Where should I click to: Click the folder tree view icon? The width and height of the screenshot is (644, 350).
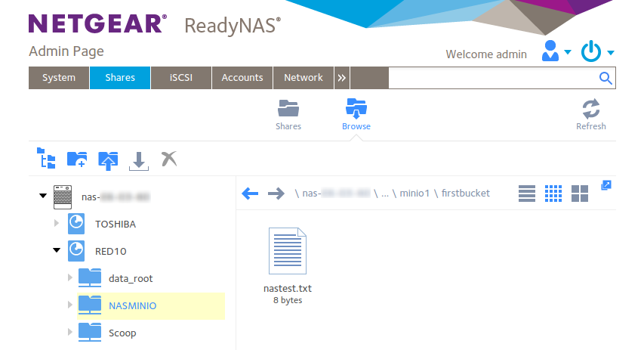[46, 159]
